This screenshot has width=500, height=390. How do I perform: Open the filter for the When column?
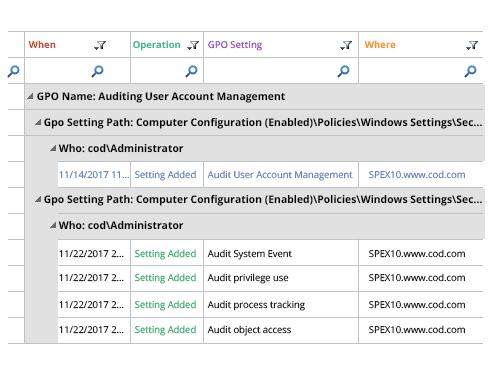(100, 45)
